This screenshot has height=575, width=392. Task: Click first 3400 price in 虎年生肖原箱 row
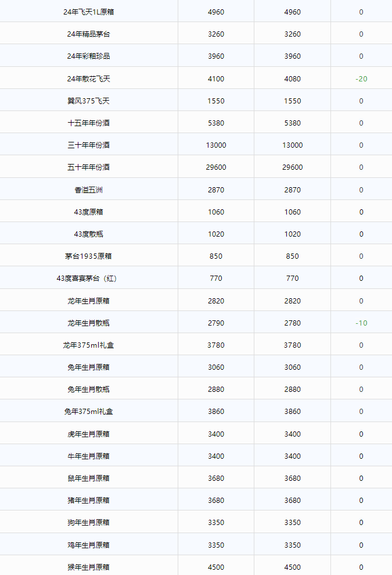[216, 434]
